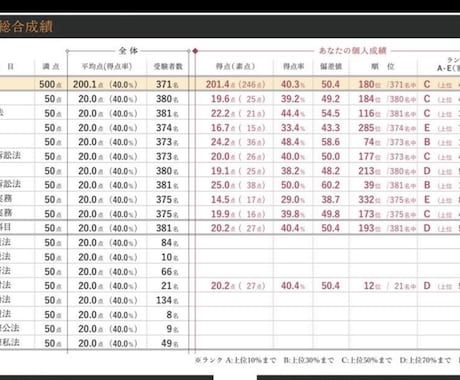Viewport: 460px width, 380px height.
Task: Select the 22.2点 (21点) score cell
Action: tap(238, 113)
